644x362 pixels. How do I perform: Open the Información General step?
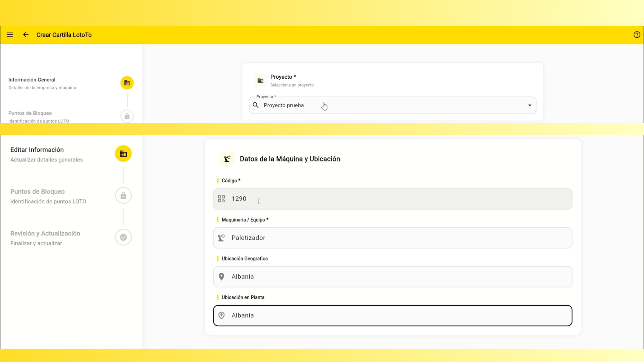(71, 83)
